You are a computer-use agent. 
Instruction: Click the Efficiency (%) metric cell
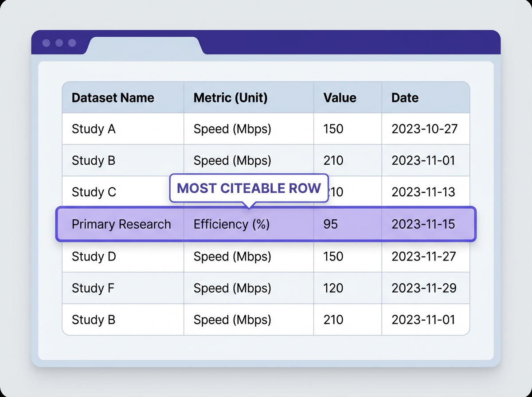(x=231, y=224)
